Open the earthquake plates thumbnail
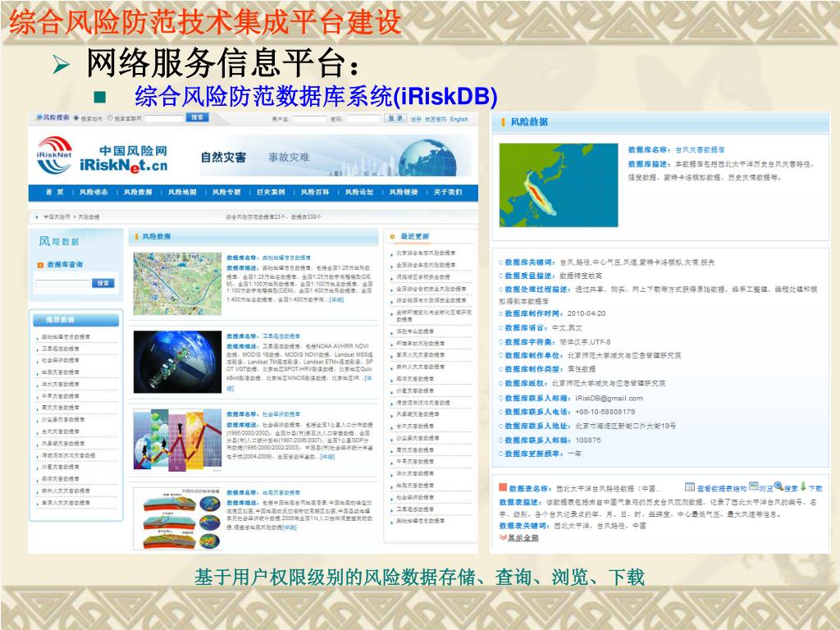 [177, 518]
